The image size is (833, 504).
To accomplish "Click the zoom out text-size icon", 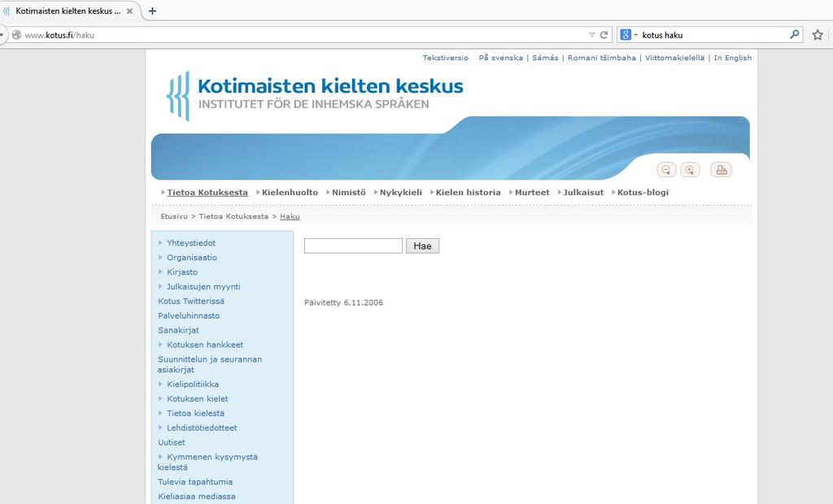I will pos(666,170).
